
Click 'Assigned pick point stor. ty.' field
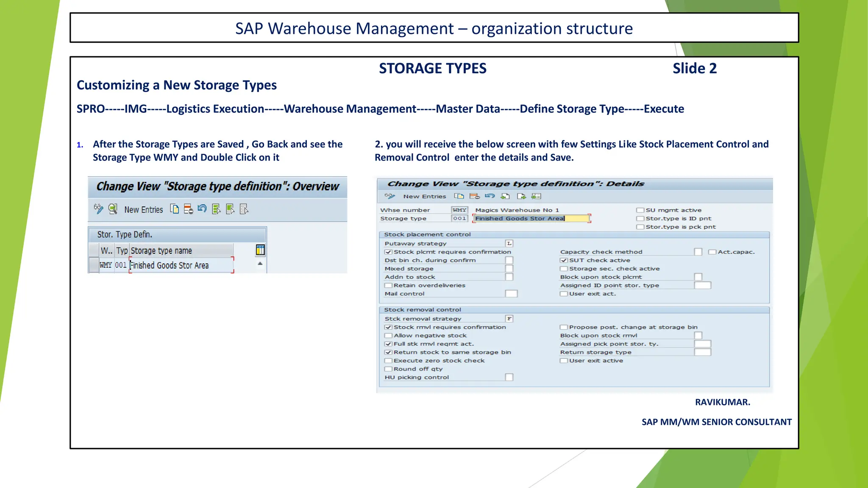pyautogui.click(x=702, y=344)
